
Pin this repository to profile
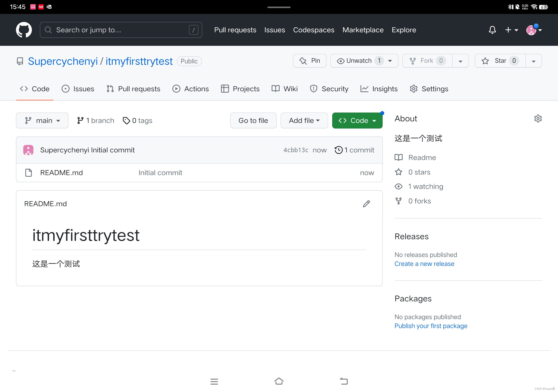tap(310, 61)
